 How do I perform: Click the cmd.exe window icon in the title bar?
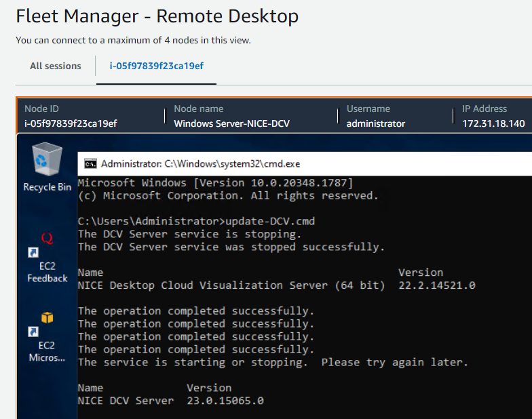click(x=90, y=164)
